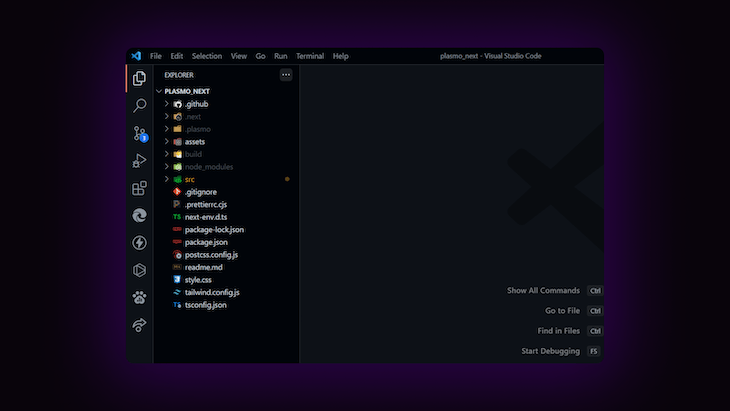Open the Selection menu
Viewport: 730px width, 411px height.
pyautogui.click(x=207, y=56)
